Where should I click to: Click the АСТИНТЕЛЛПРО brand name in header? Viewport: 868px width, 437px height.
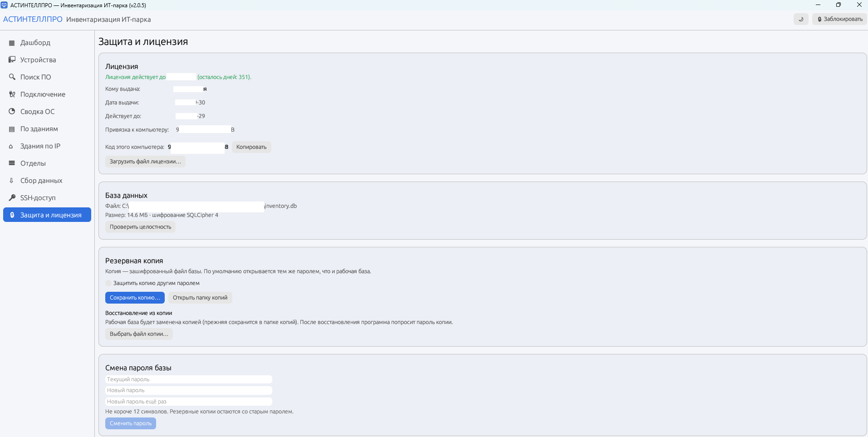click(33, 20)
